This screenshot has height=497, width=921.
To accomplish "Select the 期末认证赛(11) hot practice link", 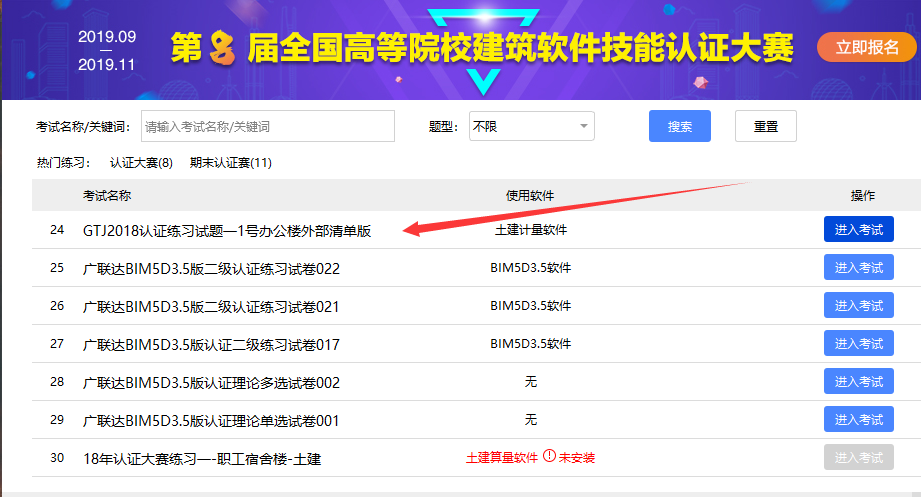I will click(x=231, y=163).
